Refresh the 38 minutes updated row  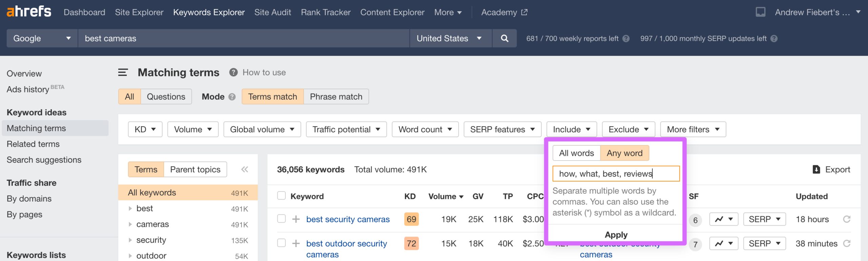pyautogui.click(x=847, y=243)
